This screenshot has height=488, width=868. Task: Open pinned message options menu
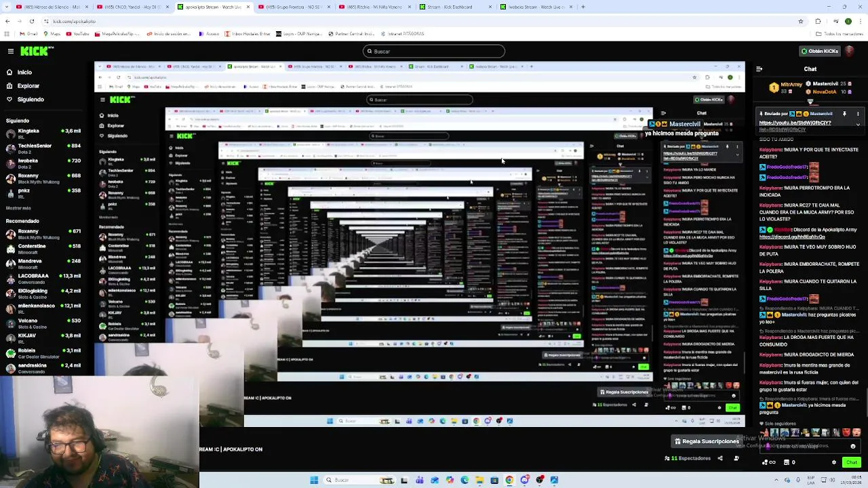[858, 114]
